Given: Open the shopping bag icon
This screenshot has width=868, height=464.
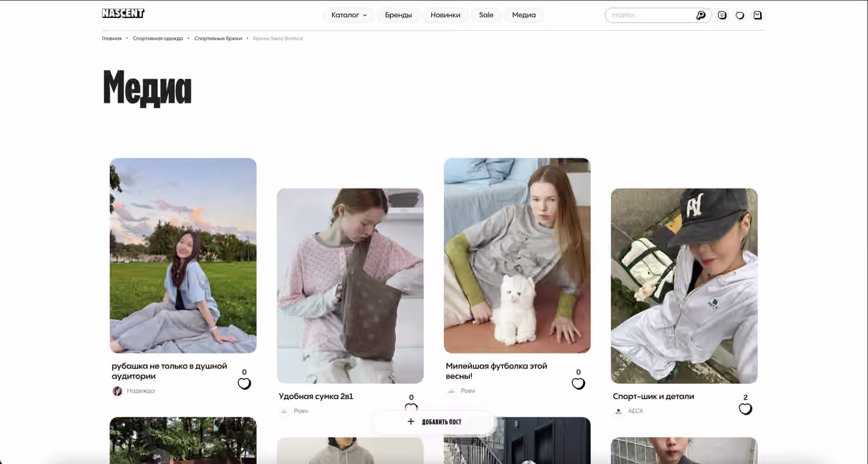Looking at the screenshot, I should click(x=758, y=15).
